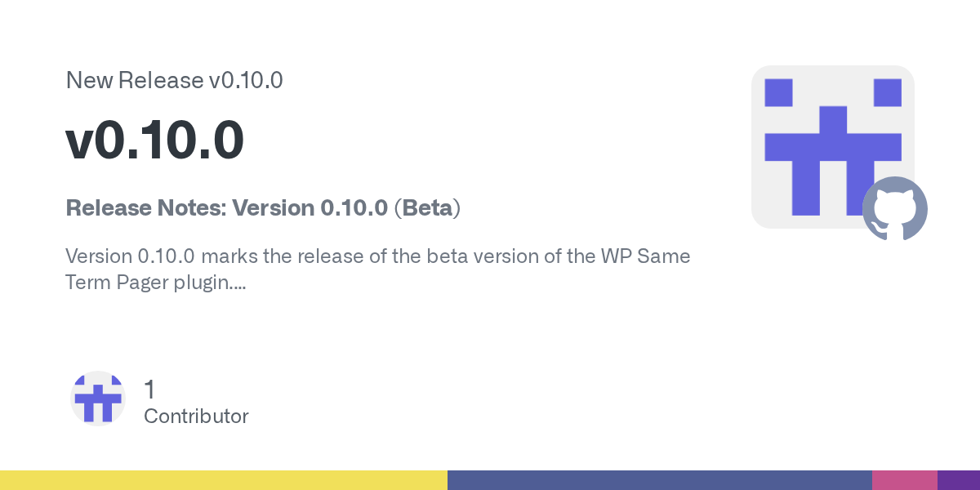Viewport: 980px width, 490px height.
Task: Click top-left purple square in large logo
Action: point(778,92)
